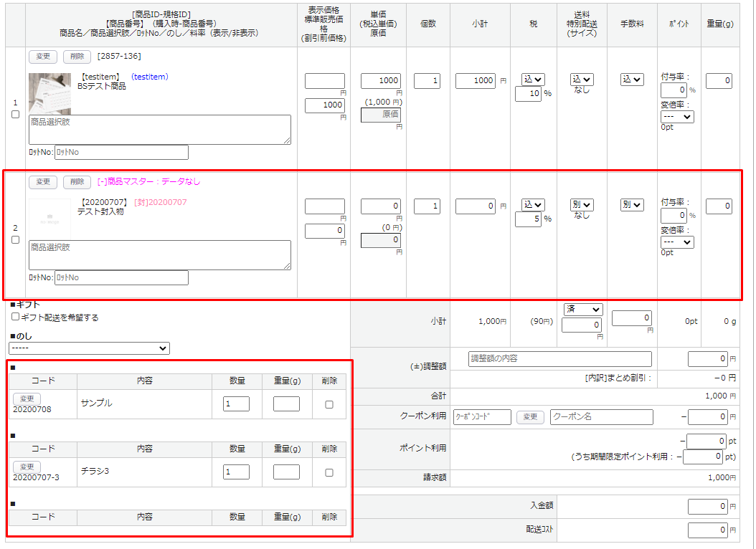The height and width of the screenshot is (549, 756).
Task: Click the (testitem) product link
Action: (x=150, y=77)
